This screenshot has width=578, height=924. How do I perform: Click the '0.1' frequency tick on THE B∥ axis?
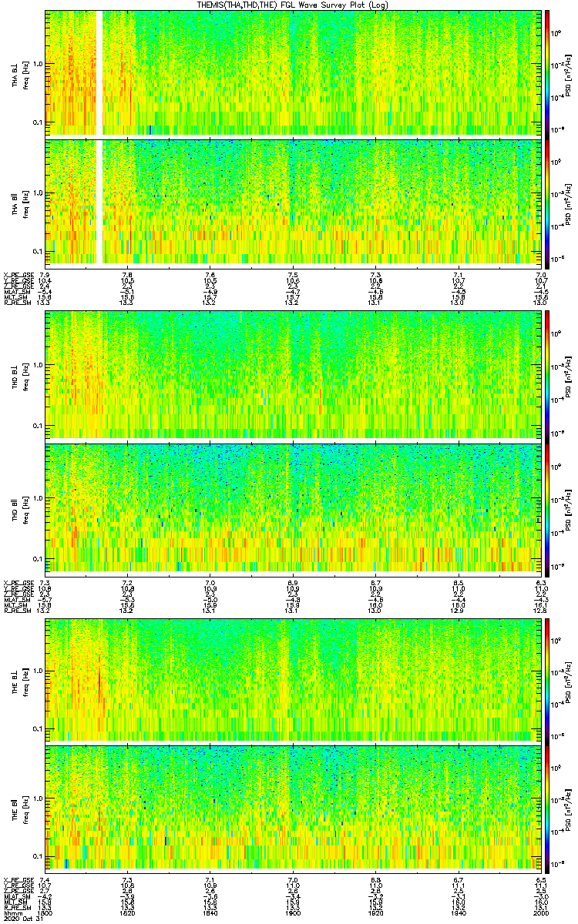pyautogui.click(x=37, y=856)
